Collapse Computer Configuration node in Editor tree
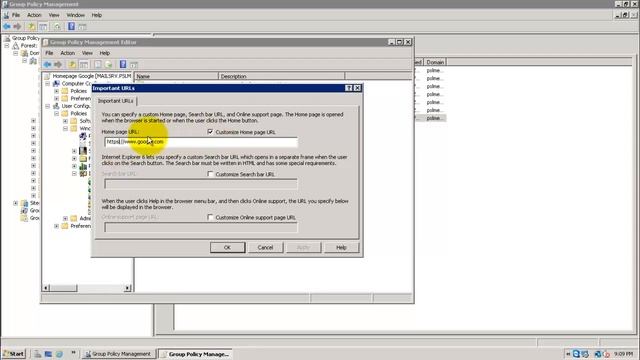Screen dimensions: 640x360 tap(48, 84)
